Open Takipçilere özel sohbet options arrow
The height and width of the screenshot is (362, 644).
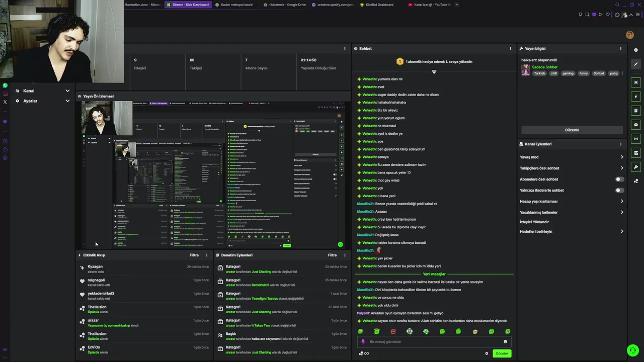(x=622, y=168)
